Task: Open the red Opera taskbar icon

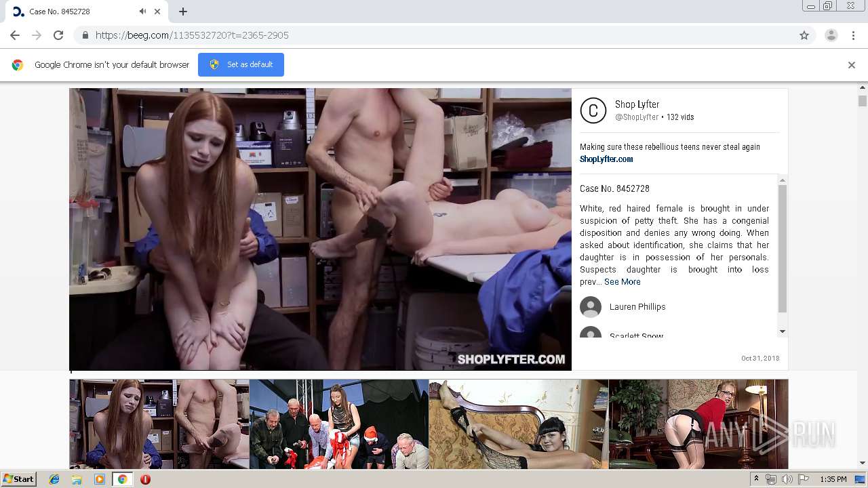Action: click(145, 479)
